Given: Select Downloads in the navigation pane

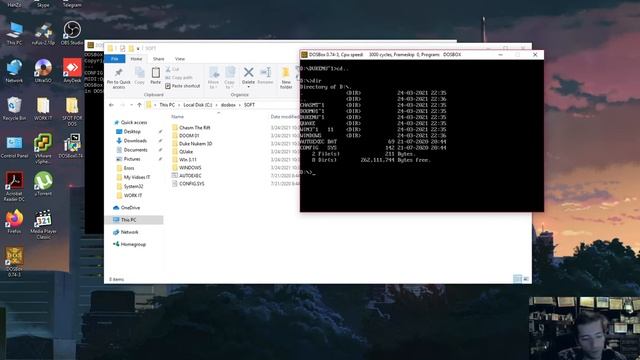Looking at the screenshot, I should click(135, 140).
